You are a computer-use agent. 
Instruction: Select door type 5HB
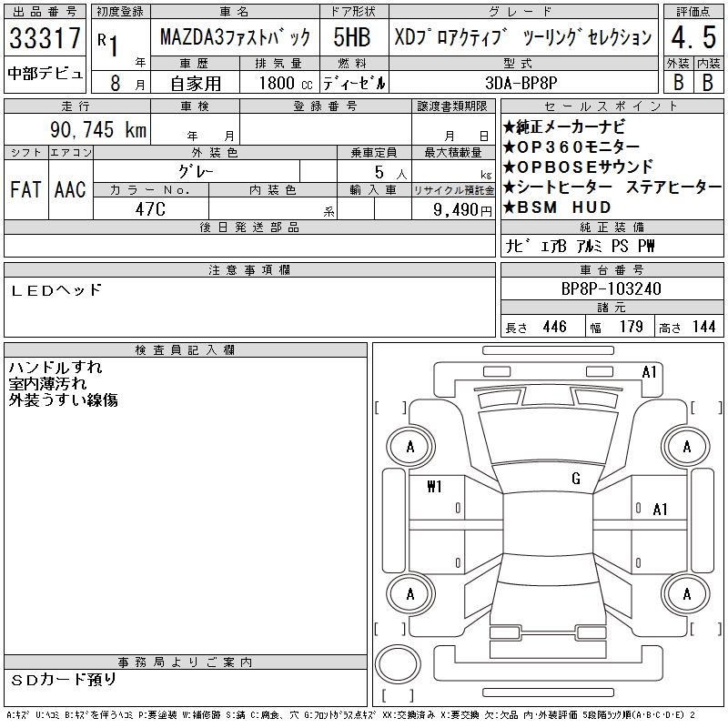coord(352,37)
